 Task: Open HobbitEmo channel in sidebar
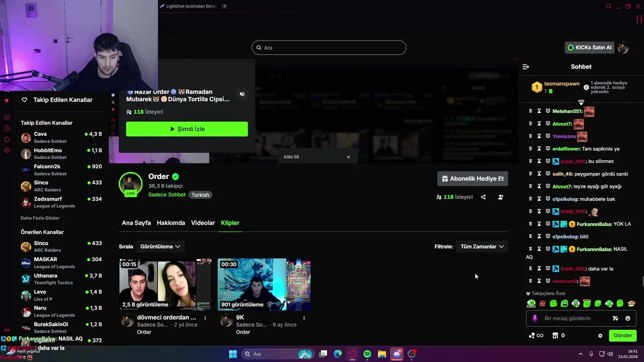point(61,154)
